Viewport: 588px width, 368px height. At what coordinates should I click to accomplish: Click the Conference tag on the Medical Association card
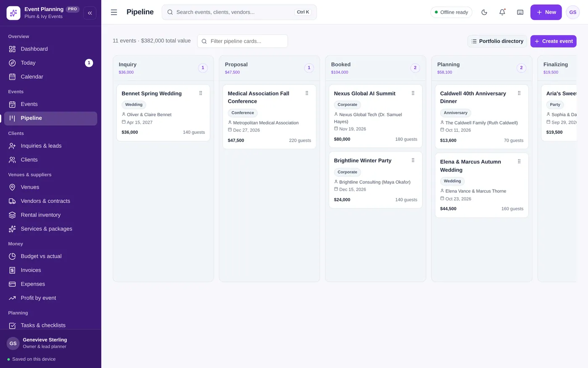tap(243, 113)
